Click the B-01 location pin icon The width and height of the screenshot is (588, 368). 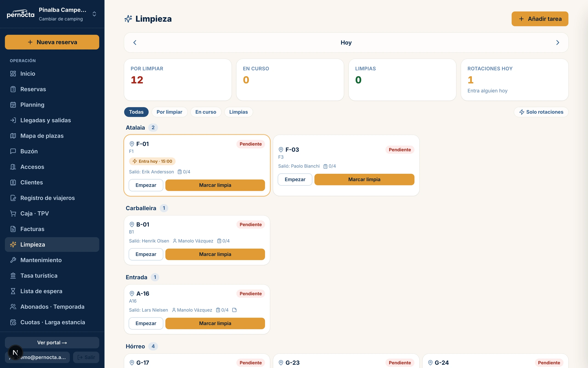[x=132, y=224]
